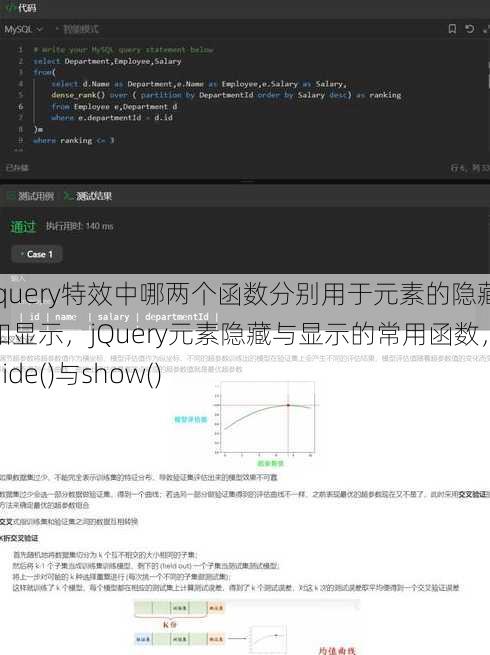
Task: Click the bold 交叉验证 text at right
Action: (x=474, y=494)
